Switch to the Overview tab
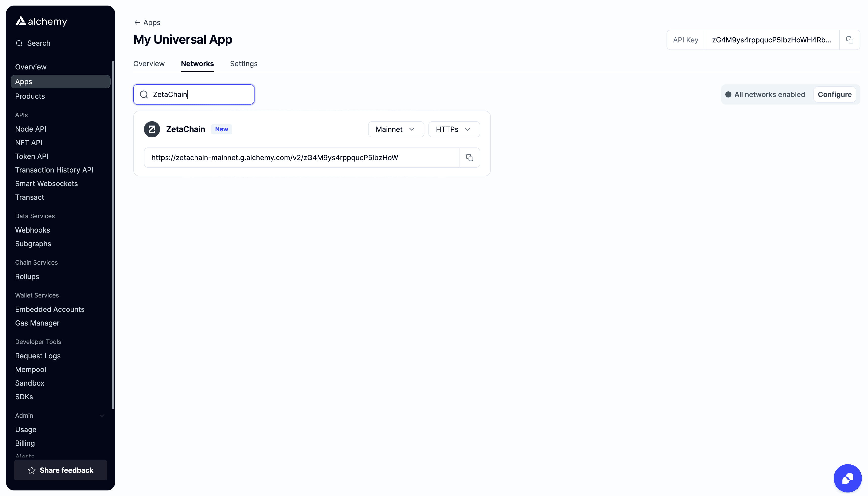The width and height of the screenshot is (868, 496). 149,64
